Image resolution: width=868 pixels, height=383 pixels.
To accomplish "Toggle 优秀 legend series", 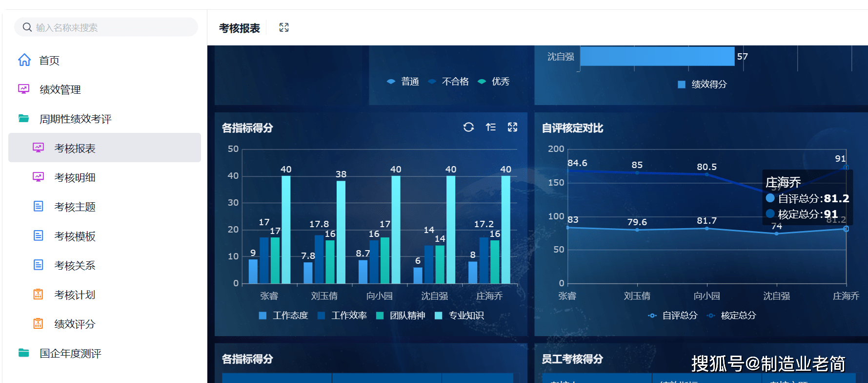I will click(493, 82).
